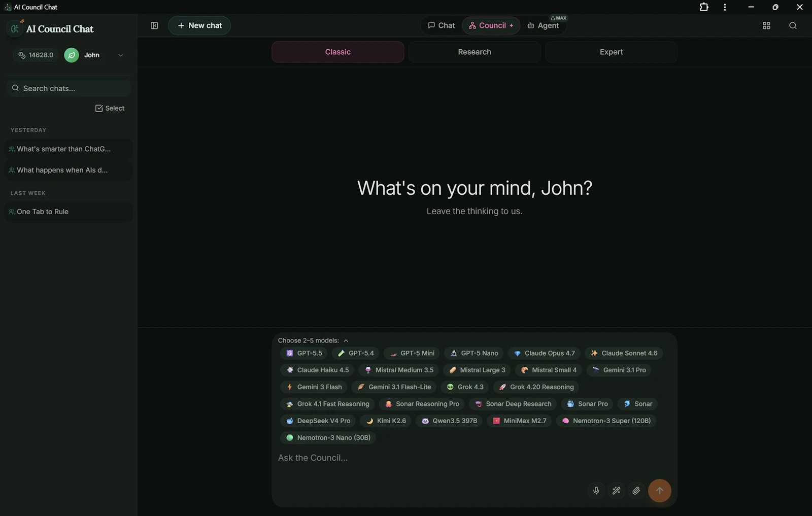
Task: Toggle Claude Opus 4.7 model chip
Action: tap(544, 353)
